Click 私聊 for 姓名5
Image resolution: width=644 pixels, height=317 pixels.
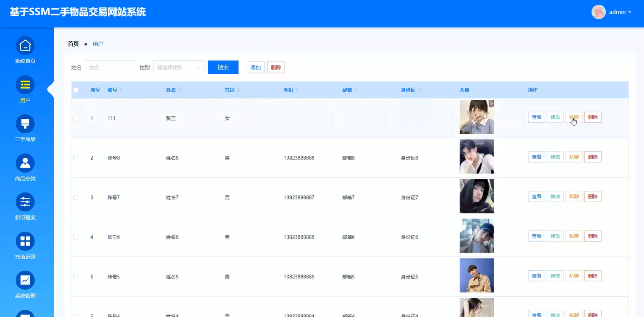point(574,276)
